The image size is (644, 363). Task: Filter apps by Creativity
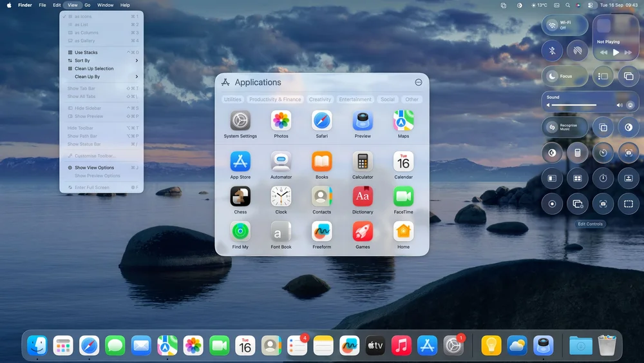320,99
